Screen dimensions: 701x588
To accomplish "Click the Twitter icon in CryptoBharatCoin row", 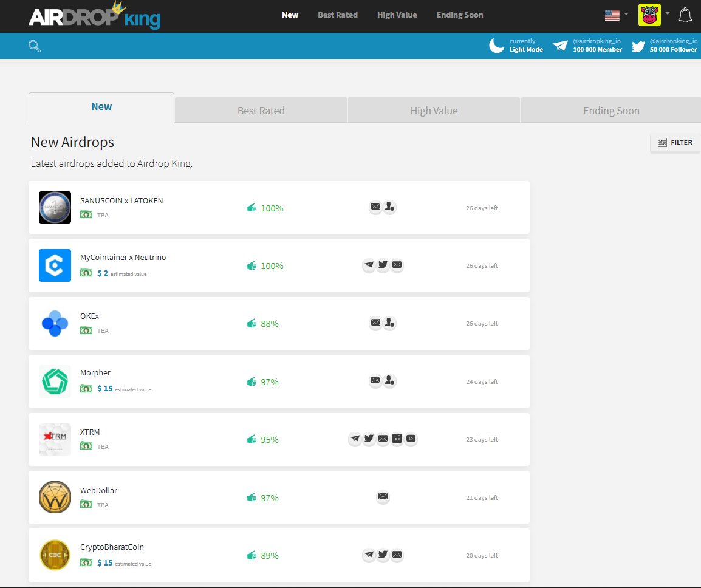I will (383, 555).
